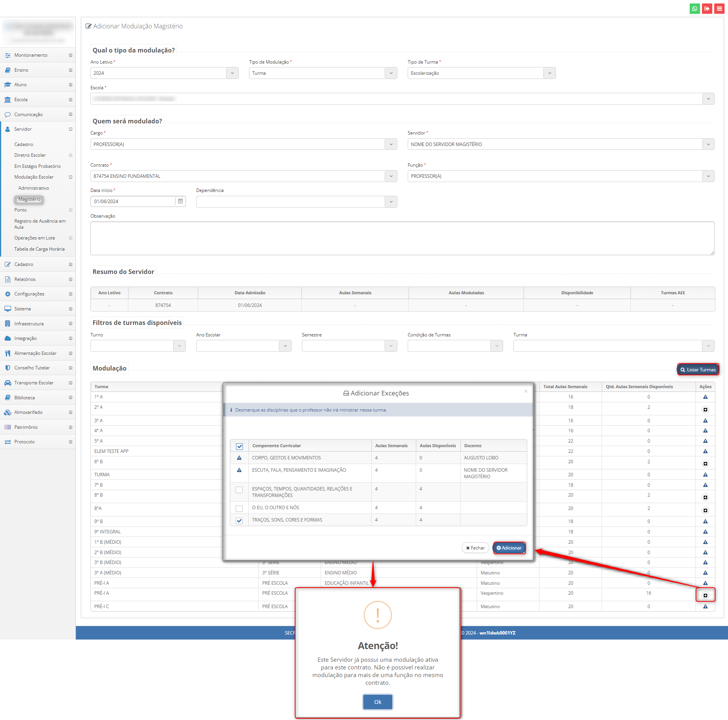
Task: Click the Comunicação speech bubble icon
Action: (8, 115)
